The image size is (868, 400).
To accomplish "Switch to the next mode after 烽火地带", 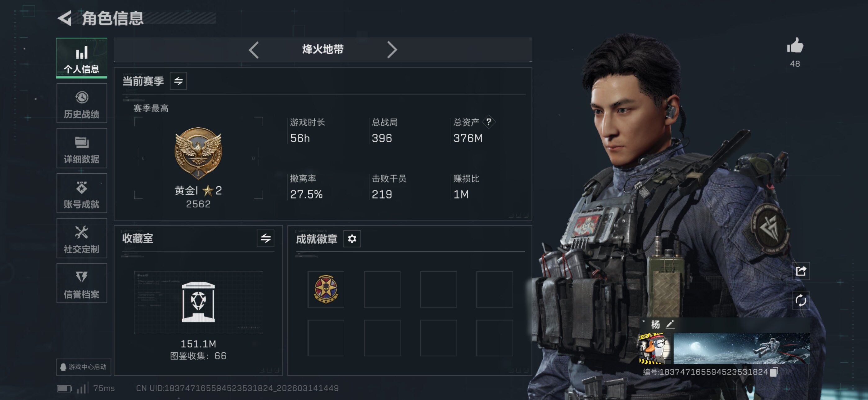I will 392,50.
